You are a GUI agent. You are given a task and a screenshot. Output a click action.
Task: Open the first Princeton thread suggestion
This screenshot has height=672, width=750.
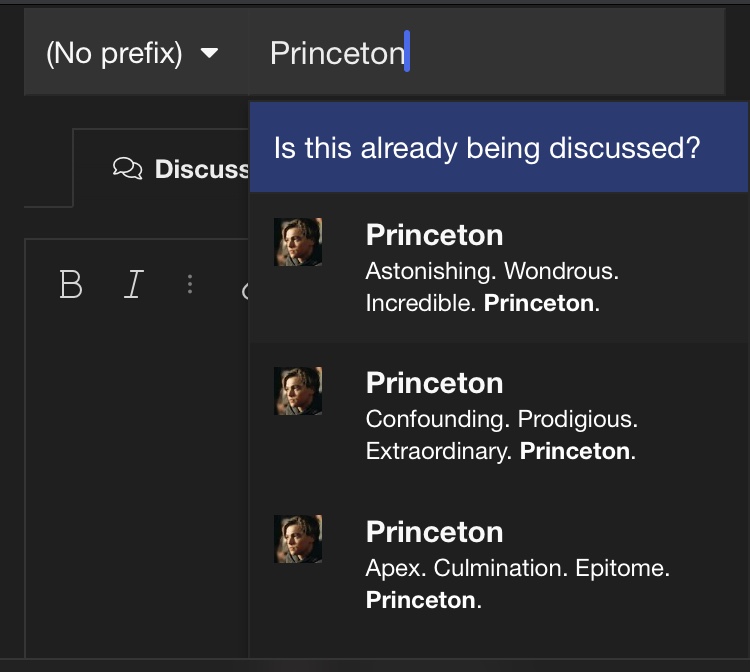tap(499, 267)
